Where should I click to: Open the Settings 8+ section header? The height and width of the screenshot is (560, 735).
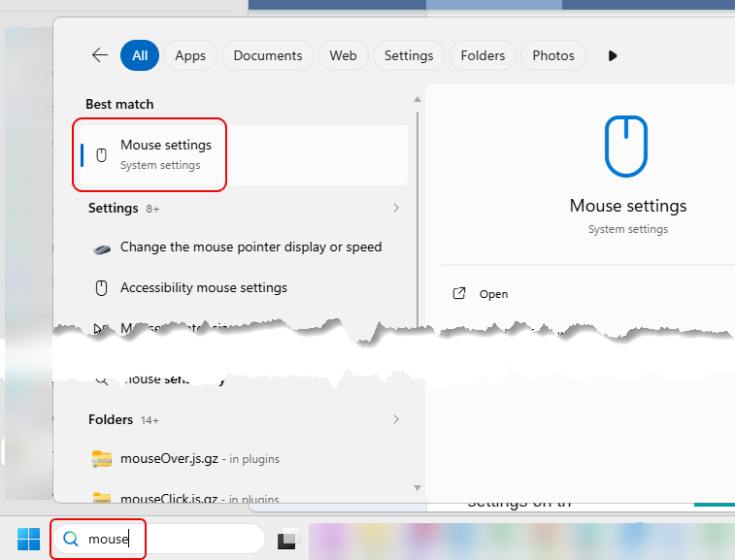[x=123, y=208]
